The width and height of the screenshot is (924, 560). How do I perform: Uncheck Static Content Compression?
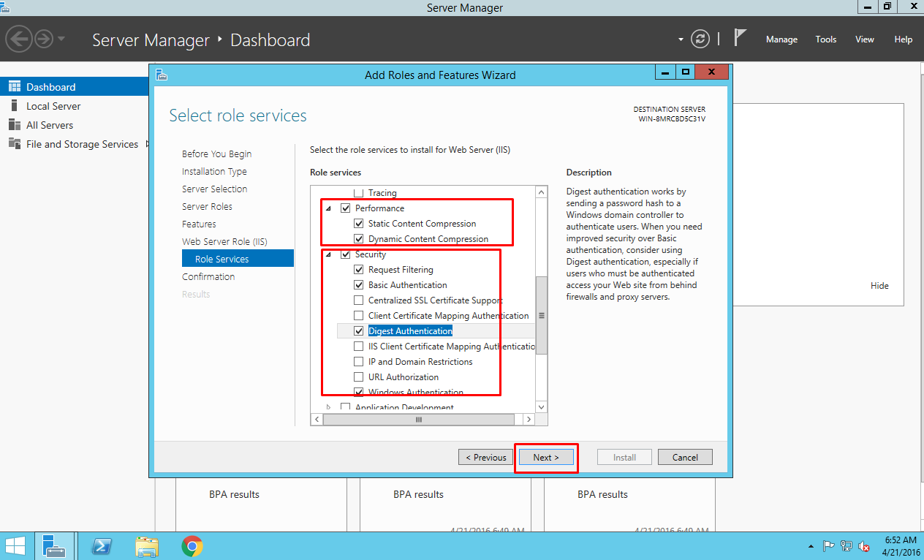click(x=358, y=224)
